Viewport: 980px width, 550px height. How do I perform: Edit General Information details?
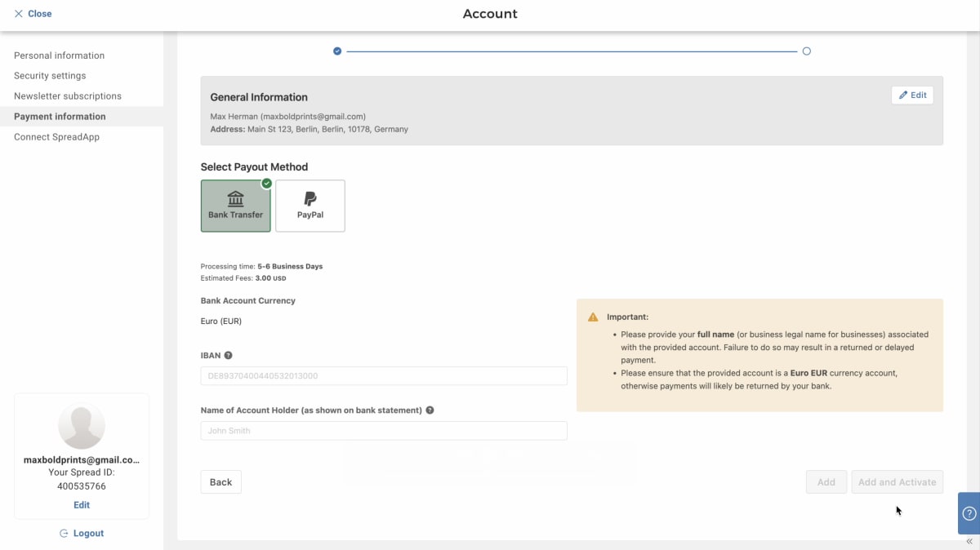[x=912, y=95]
